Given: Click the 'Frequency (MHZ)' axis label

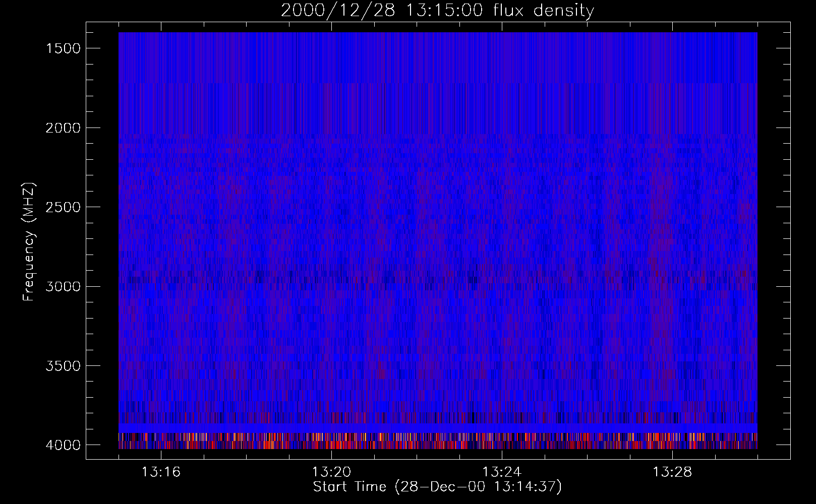Looking at the screenshot, I should click(x=29, y=242).
